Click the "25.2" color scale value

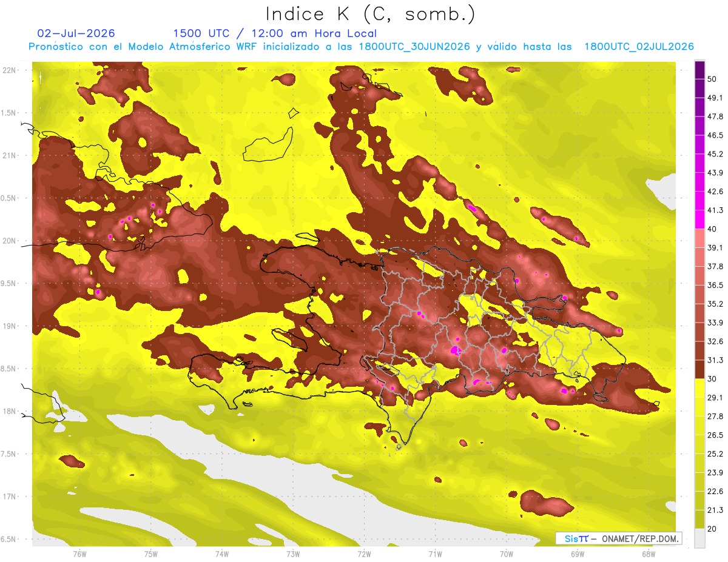pyautogui.click(x=715, y=453)
